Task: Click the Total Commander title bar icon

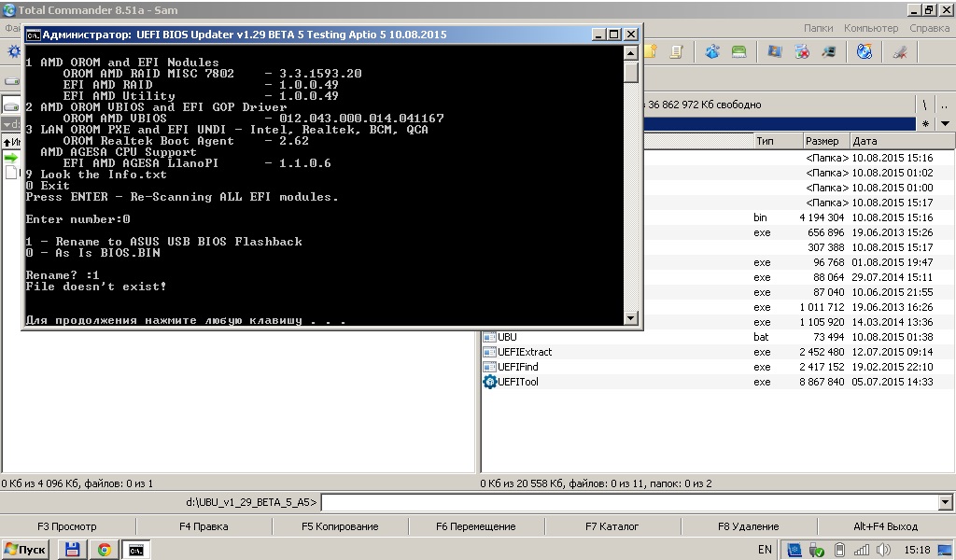Action: click(8, 9)
